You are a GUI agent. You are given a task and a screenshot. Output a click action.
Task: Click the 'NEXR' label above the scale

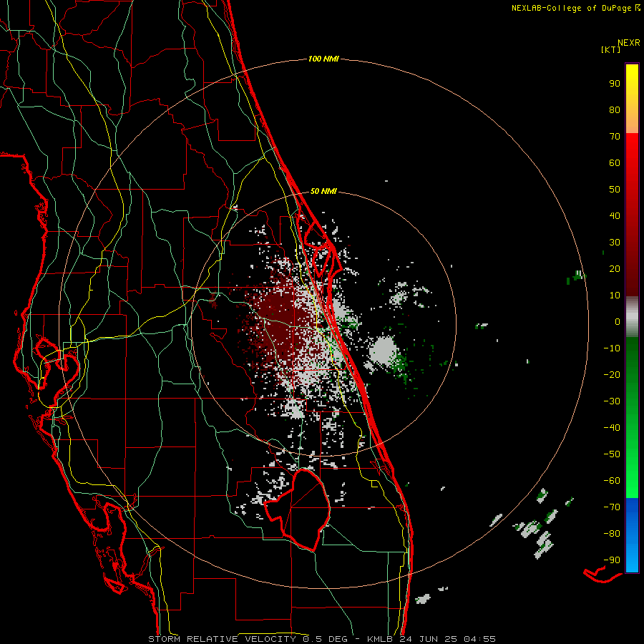[629, 43]
